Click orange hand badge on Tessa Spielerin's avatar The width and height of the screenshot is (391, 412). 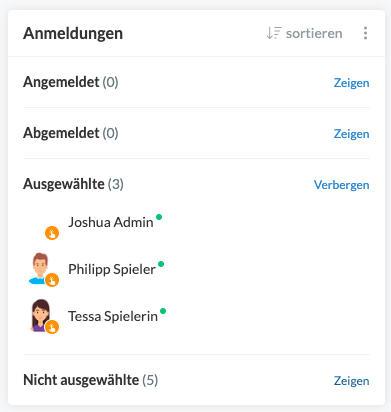pyautogui.click(x=52, y=327)
